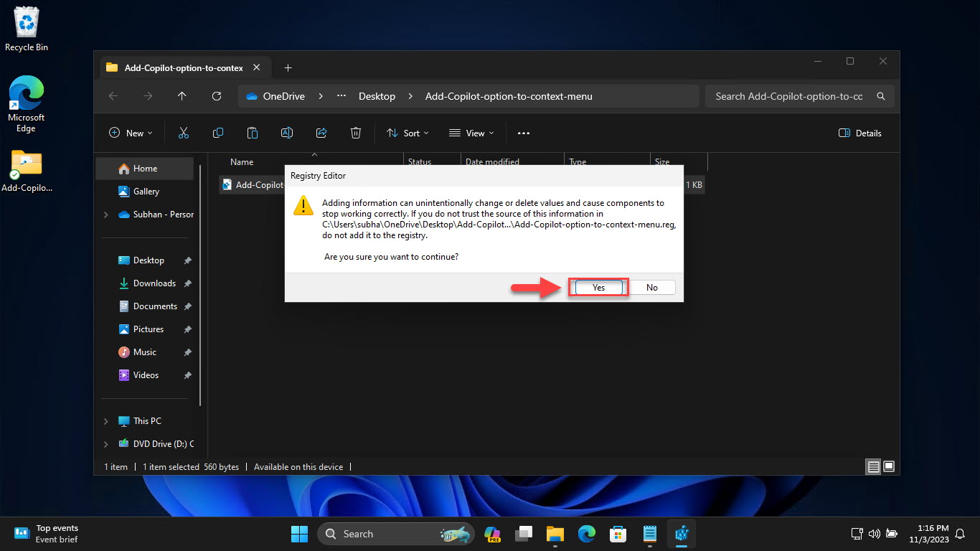Expand the Subhan OneDrive tree node
Screen dimensions: 980x551
click(106, 215)
